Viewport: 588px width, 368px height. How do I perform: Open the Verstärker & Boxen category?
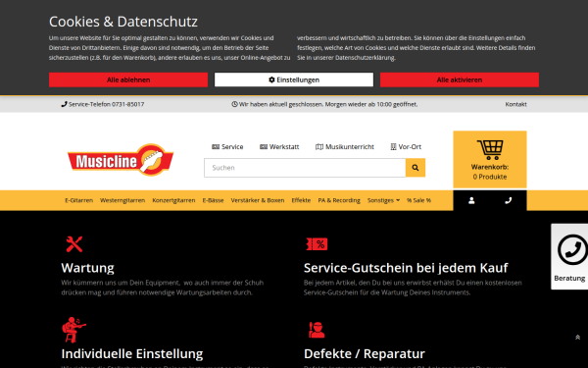click(258, 200)
